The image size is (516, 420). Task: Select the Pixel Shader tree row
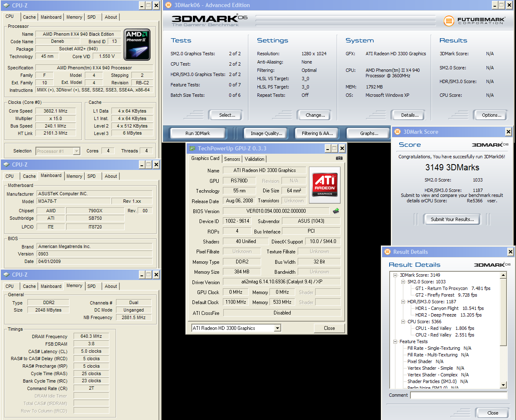pyautogui.click(x=425, y=361)
